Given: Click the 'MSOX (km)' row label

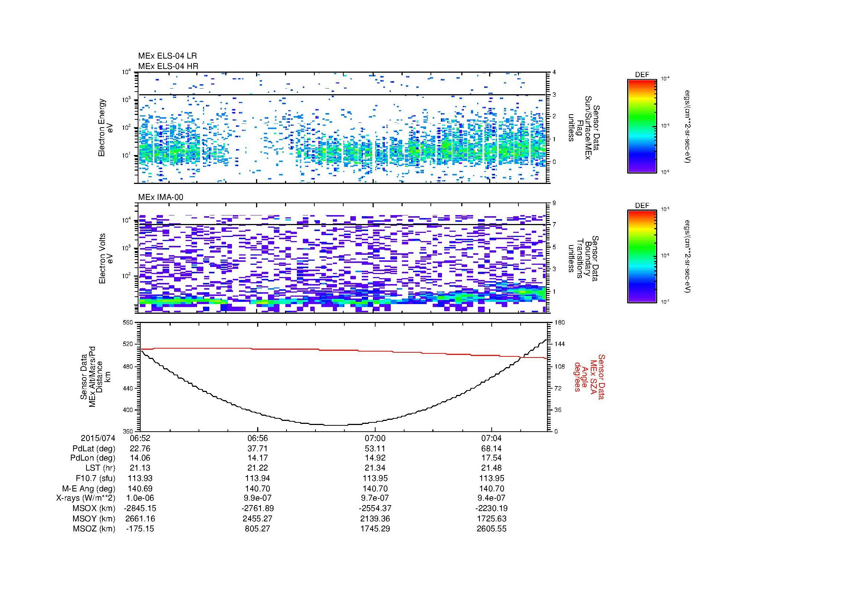Looking at the screenshot, I should point(94,508).
